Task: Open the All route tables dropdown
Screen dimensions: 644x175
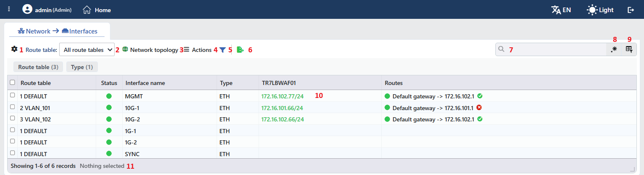Action: [x=87, y=49]
